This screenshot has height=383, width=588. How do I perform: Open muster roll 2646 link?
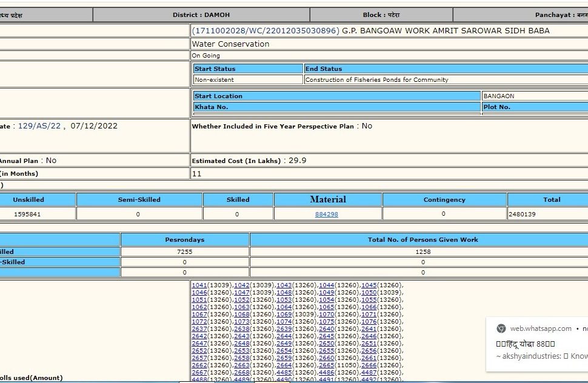369,336
